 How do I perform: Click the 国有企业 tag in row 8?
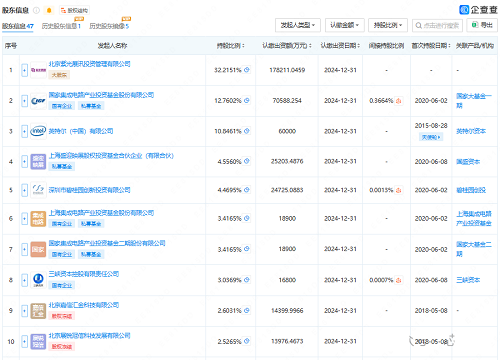[x=62, y=285]
